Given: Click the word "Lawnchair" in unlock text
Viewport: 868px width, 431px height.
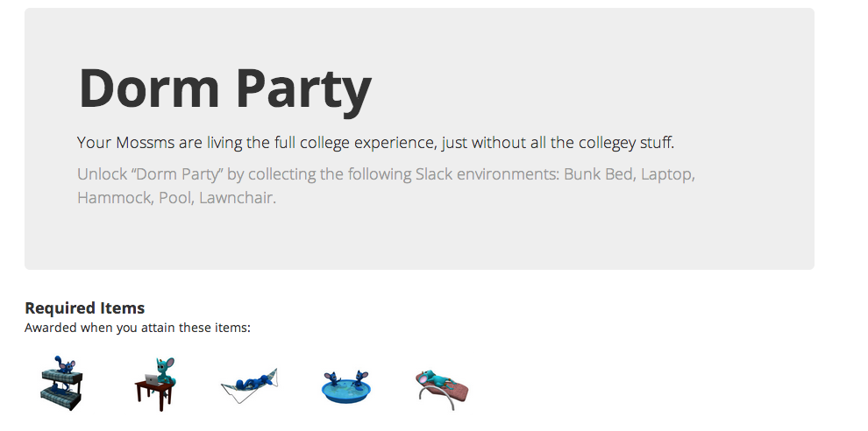Looking at the screenshot, I should tap(237, 198).
